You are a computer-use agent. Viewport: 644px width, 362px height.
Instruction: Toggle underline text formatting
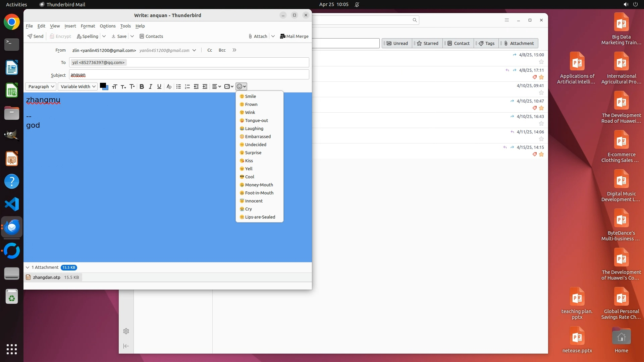tap(159, 86)
